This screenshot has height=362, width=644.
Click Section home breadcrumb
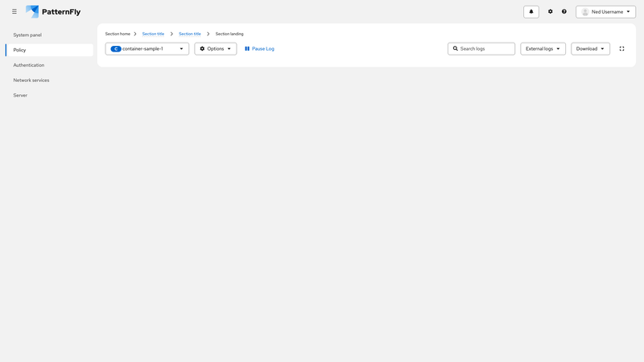pyautogui.click(x=118, y=34)
